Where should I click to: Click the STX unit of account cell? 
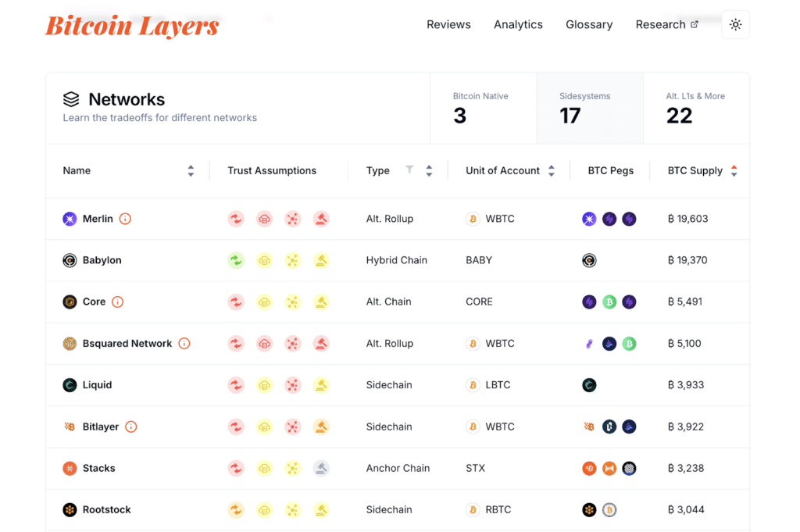point(475,468)
